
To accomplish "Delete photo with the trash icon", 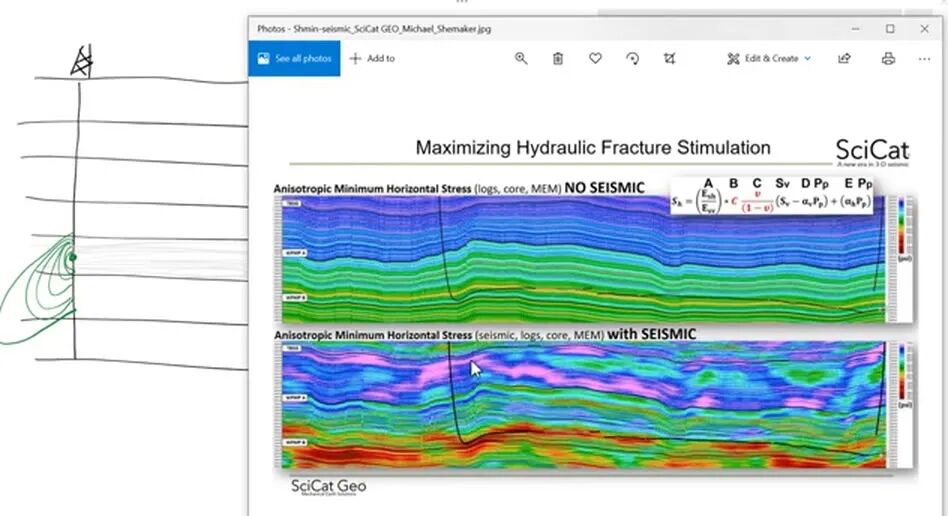I will pyautogui.click(x=557, y=59).
